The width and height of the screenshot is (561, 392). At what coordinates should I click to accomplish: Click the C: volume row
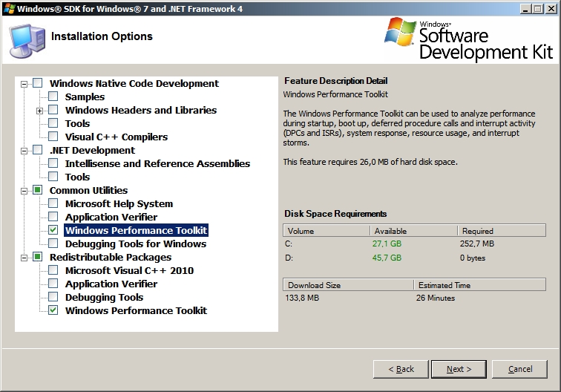click(414, 244)
